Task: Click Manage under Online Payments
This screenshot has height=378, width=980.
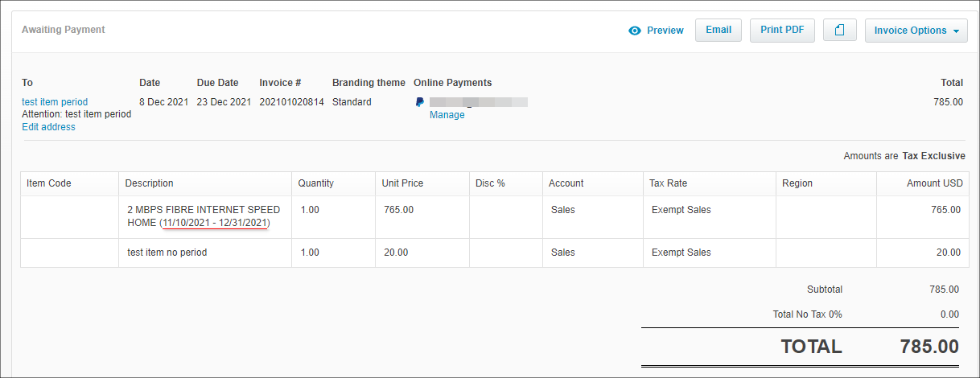Action: (447, 115)
